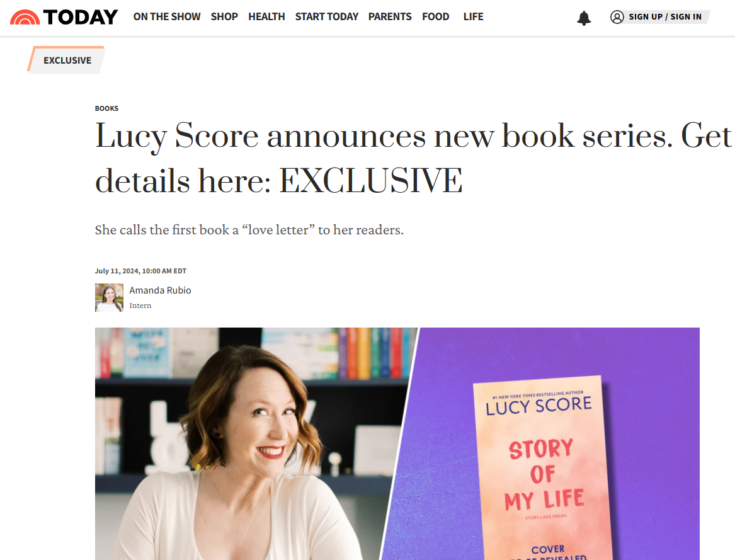Screen dimensions: 735x560
Task: Open the Food nav item
Action: [435, 17]
